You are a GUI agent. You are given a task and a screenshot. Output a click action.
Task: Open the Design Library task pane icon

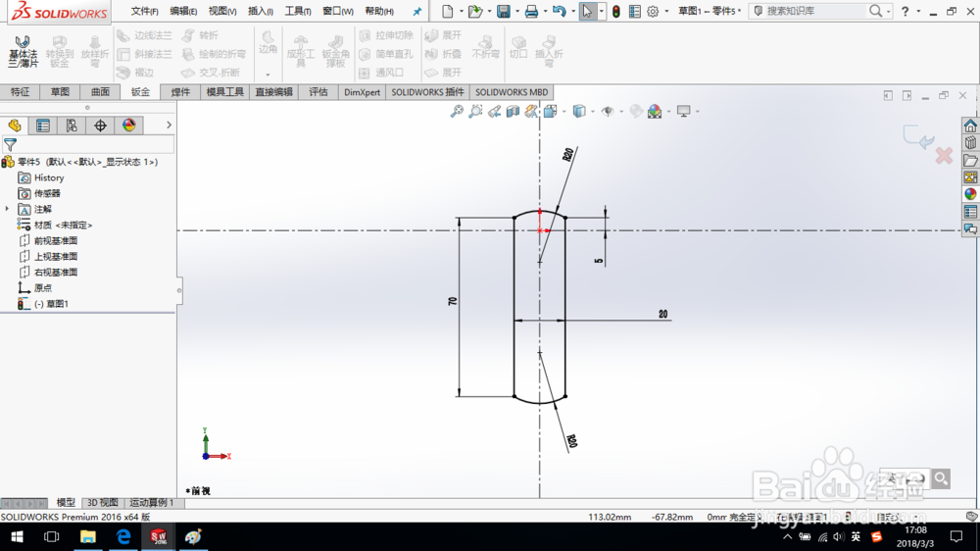pyautogui.click(x=970, y=143)
